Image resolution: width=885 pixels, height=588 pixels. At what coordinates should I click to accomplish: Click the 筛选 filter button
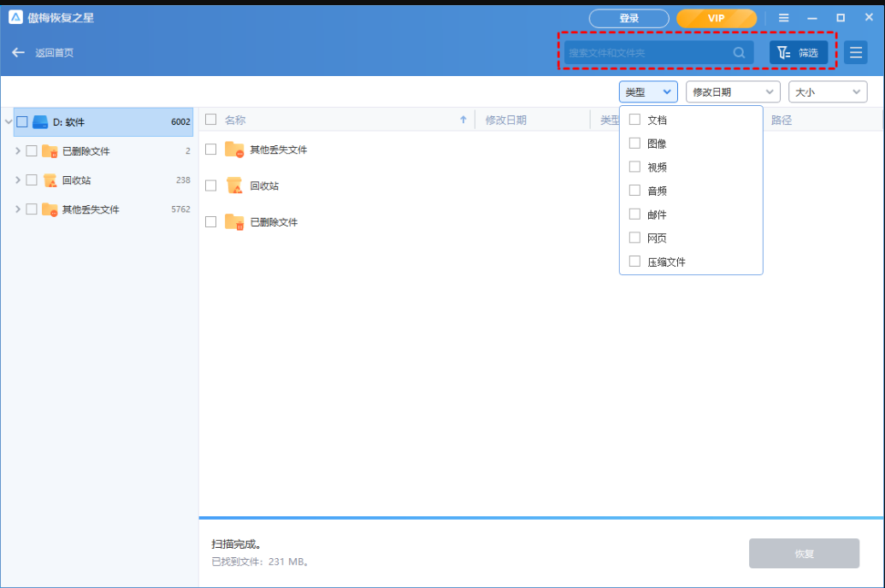click(798, 52)
